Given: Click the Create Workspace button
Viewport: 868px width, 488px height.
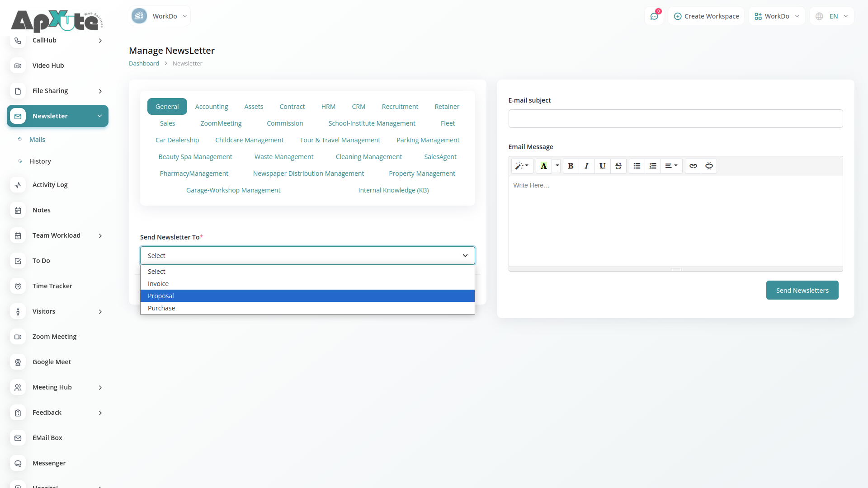Looking at the screenshot, I should click(x=706, y=16).
